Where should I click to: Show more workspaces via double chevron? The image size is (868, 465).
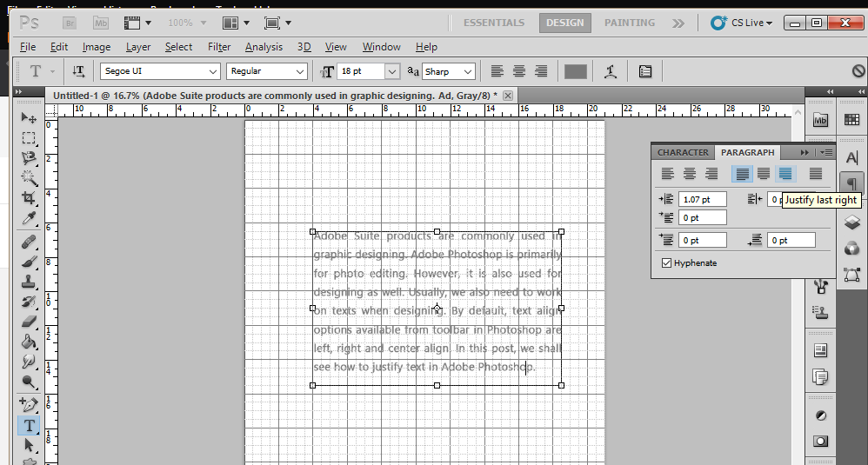pos(678,23)
